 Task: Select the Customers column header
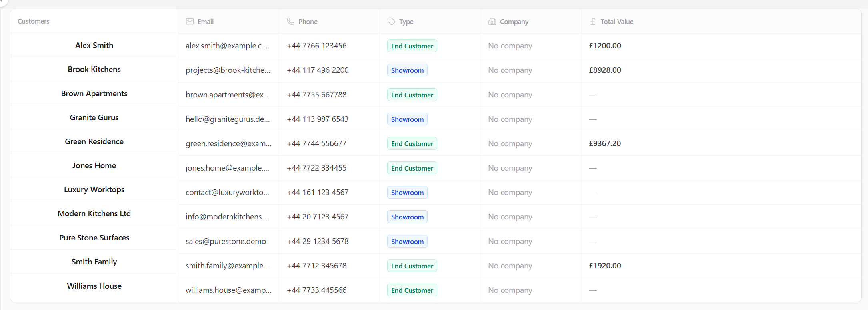(x=34, y=21)
